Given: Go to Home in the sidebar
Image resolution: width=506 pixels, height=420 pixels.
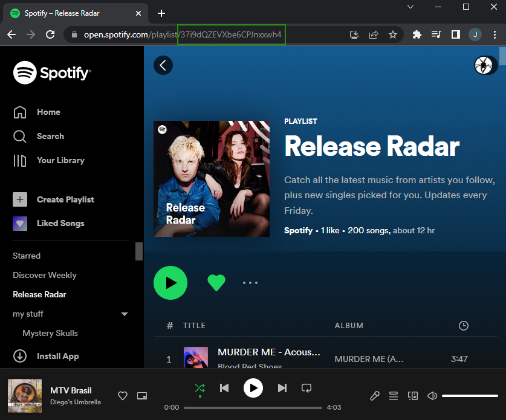Looking at the screenshot, I should point(37,112).
